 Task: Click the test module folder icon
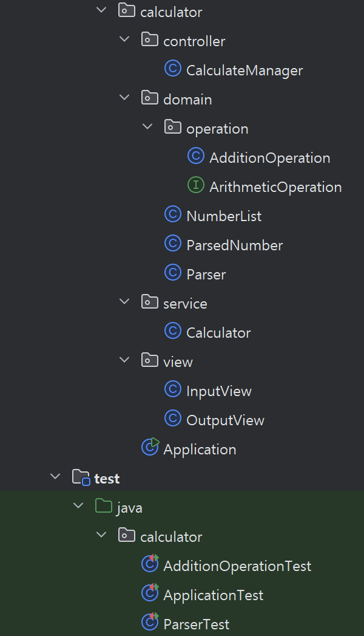[x=81, y=477]
